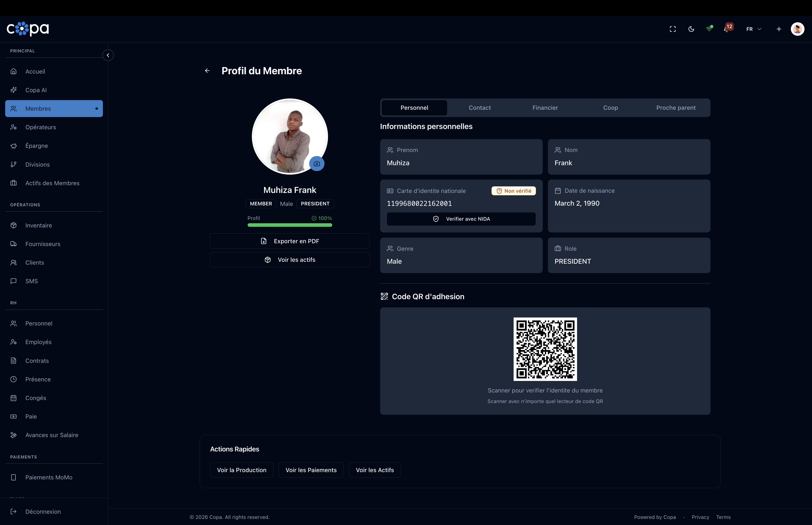812x525 pixels.
Task: Click the membership QR code image
Action: [x=545, y=349]
